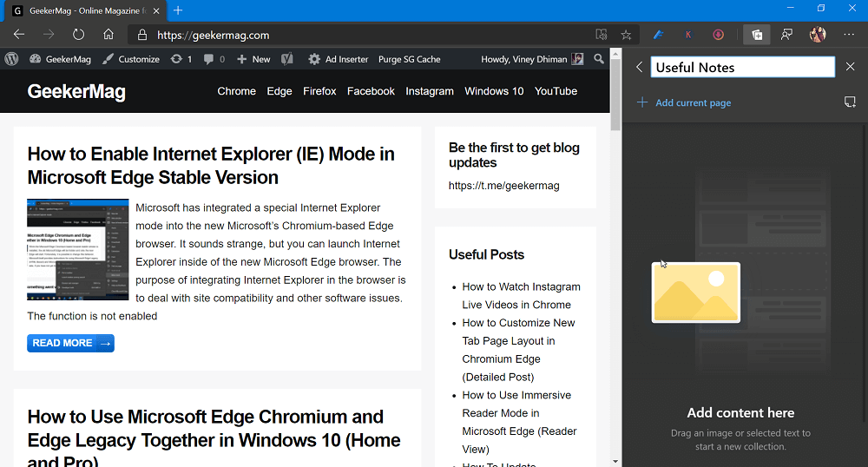
Task: Open the Chrome category menu
Action: click(236, 91)
